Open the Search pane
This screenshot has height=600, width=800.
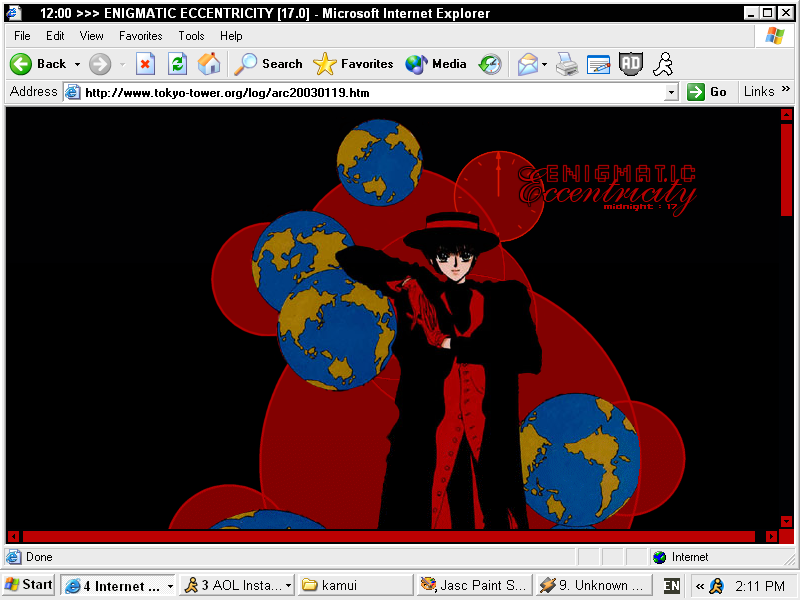(268, 64)
